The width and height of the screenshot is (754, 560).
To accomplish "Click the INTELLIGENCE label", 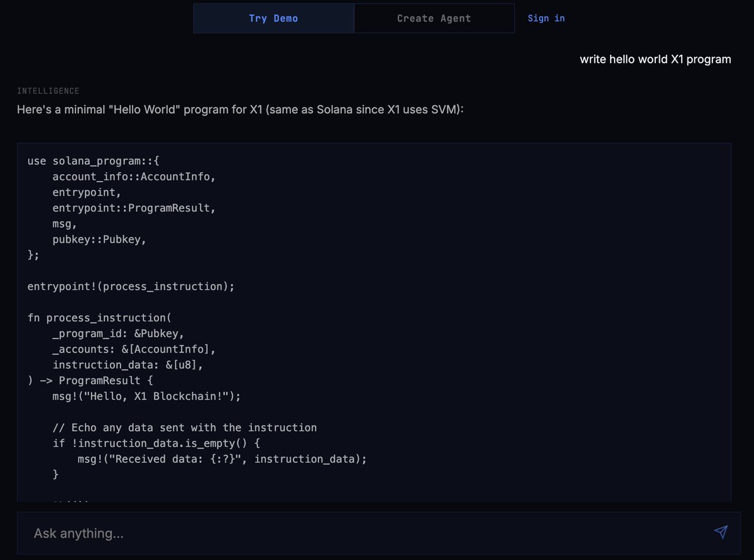I will 48,91.
